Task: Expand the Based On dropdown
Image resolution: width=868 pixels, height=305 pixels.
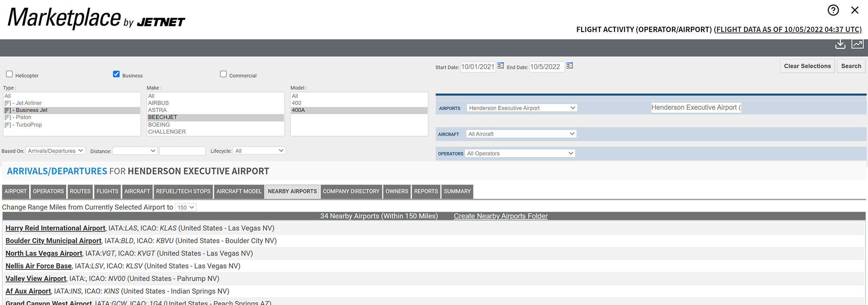Action: point(55,151)
